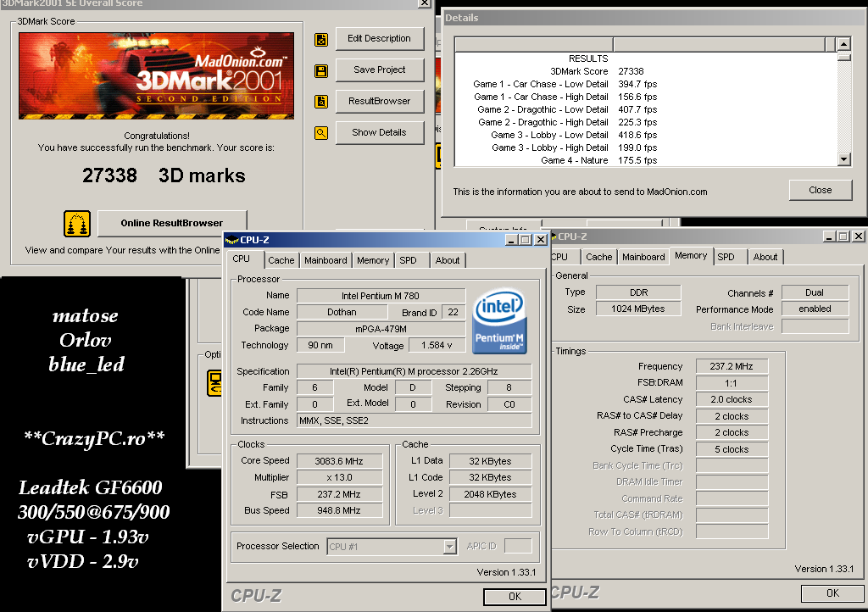The height and width of the screenshot is (612, 868).
Task: Click the Cycle Time (Tras) 5 clocks field
Action: pyautogui.click(x=732, y=449)
